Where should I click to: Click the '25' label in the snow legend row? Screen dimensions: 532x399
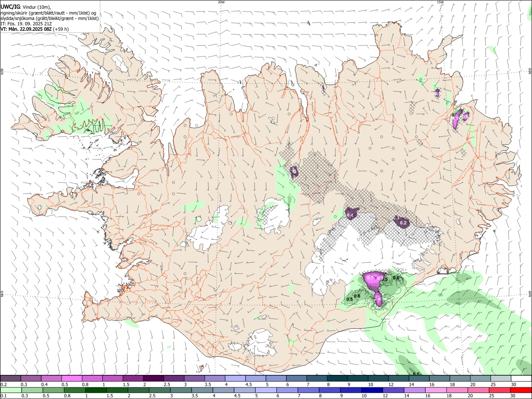493,384
